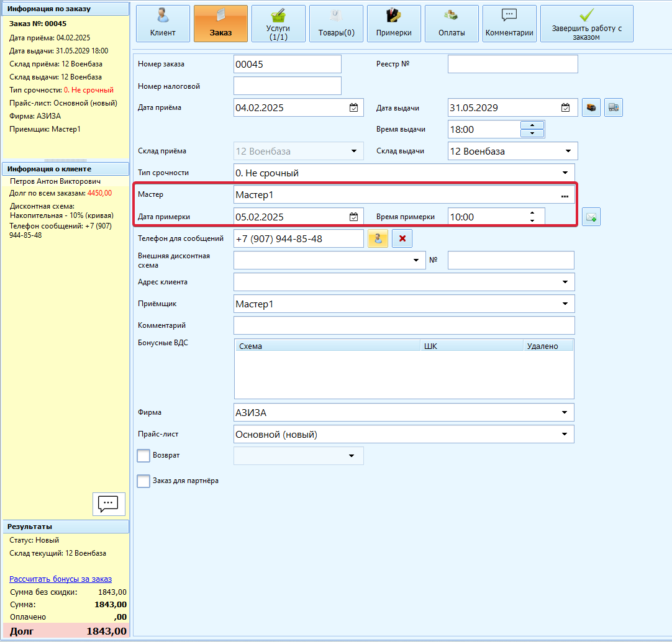Viewport: 672px width, 642px height.
Task: Clear phone number with red X button
Action: 402,238
